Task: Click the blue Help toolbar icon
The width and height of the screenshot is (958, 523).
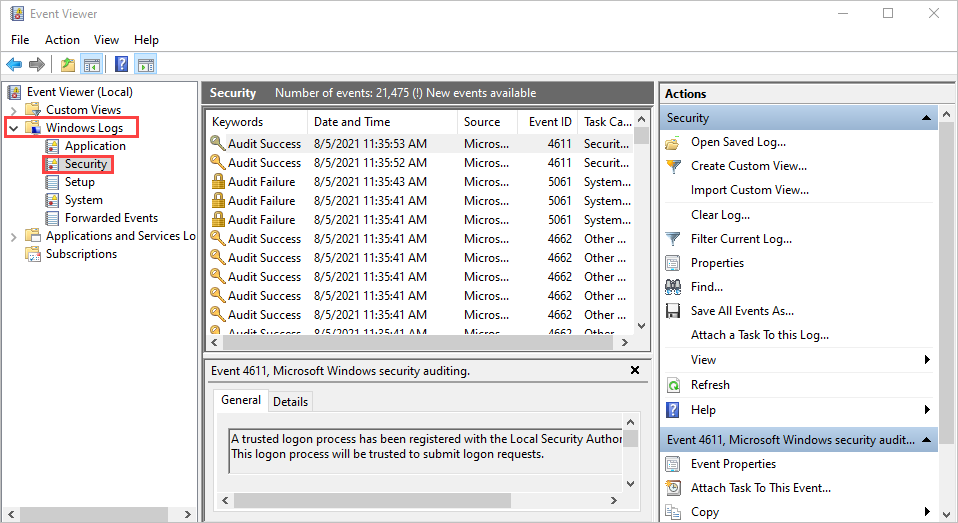Action: coord(122,64)
